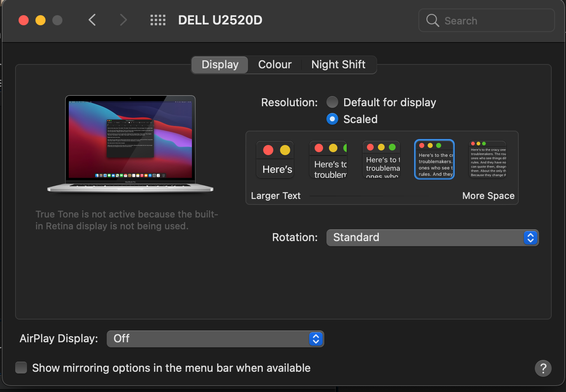566x392 pixels.
Task: Show all preferences grid icon
Action: point(158,20)
